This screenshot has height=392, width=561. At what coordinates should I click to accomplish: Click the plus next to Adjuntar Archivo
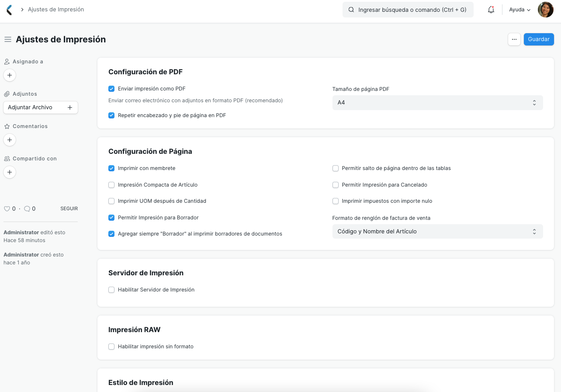click(x=70, y=107)
